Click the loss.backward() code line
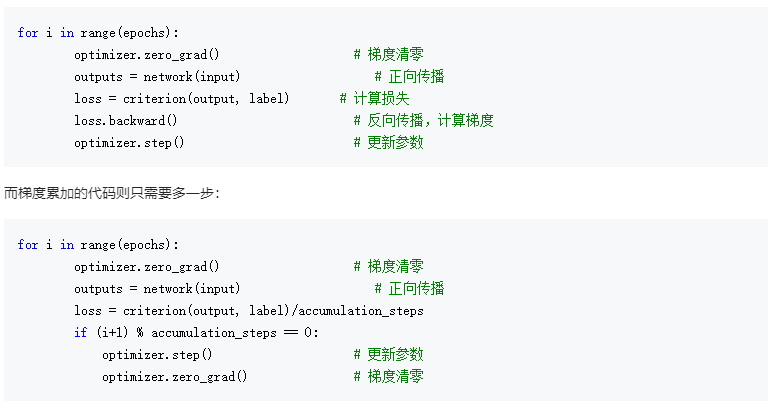The image size is (771, 406). 125,121
